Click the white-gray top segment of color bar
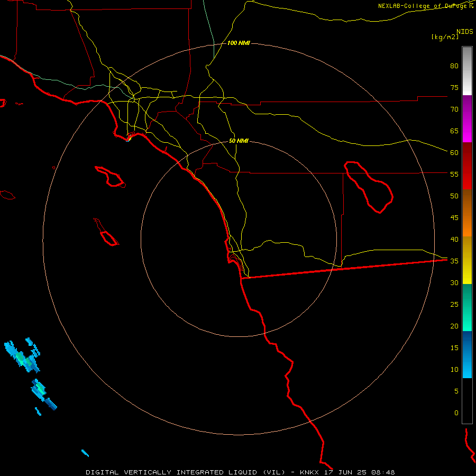 click(467, 71)
